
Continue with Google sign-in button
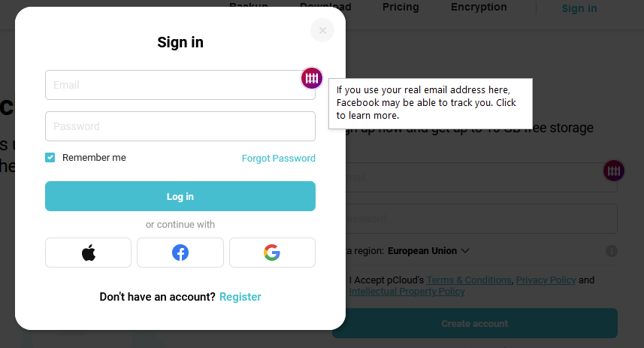click(x=272, y=253)
